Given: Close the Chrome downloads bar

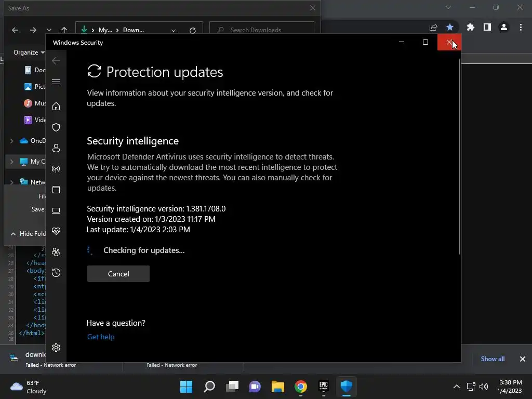Looking at the screenshot, I should (523, 359).
